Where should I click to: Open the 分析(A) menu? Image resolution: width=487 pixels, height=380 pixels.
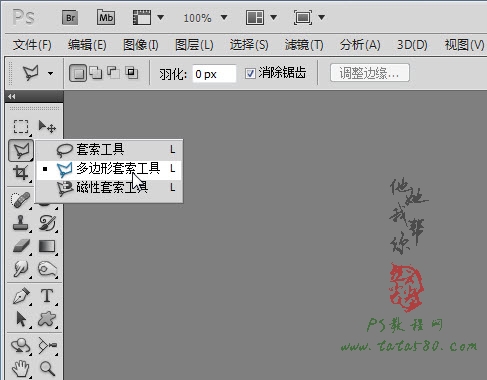[x=360, y=44]
